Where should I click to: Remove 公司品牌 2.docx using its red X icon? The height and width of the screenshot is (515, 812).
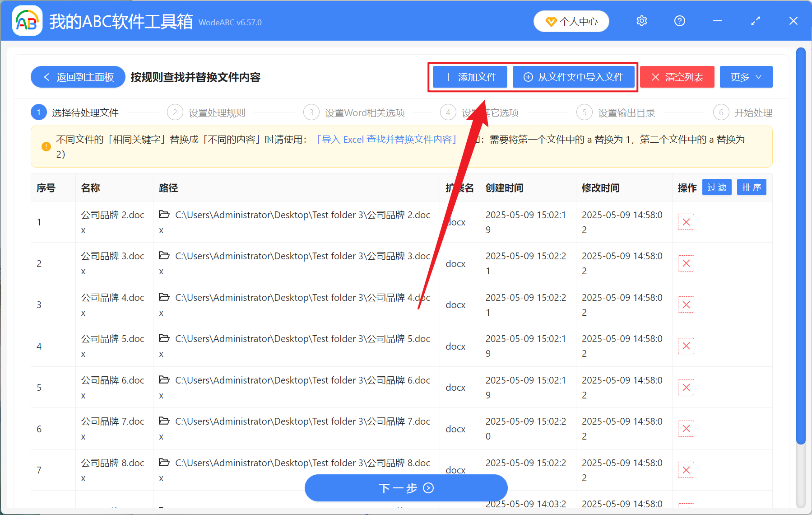click(686, 222)
